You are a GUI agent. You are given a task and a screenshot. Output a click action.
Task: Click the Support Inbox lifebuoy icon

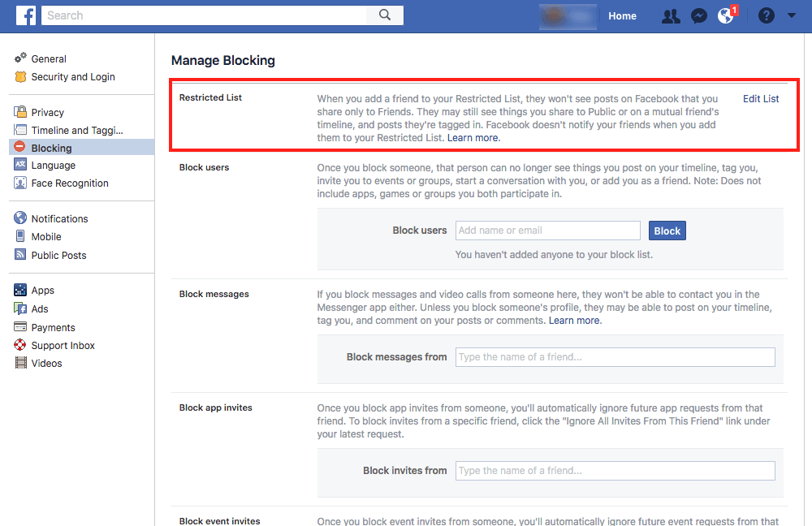point(20,345)
